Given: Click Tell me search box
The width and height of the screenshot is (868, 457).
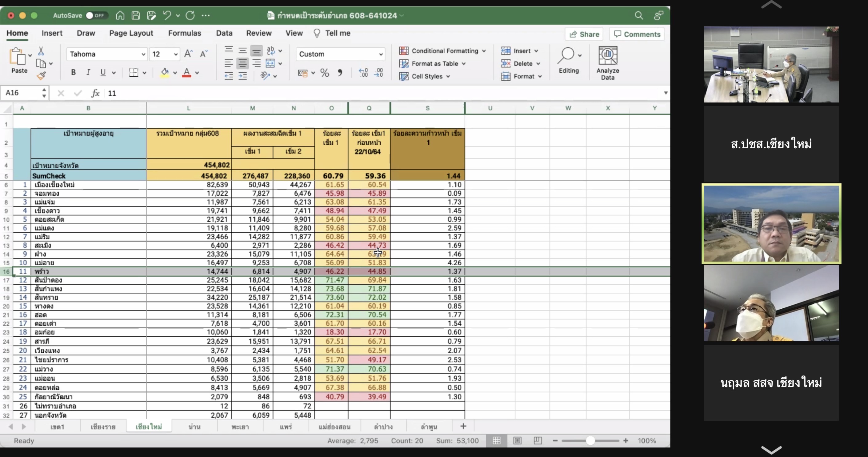Looking at the screenshot, I should (332, 33).
